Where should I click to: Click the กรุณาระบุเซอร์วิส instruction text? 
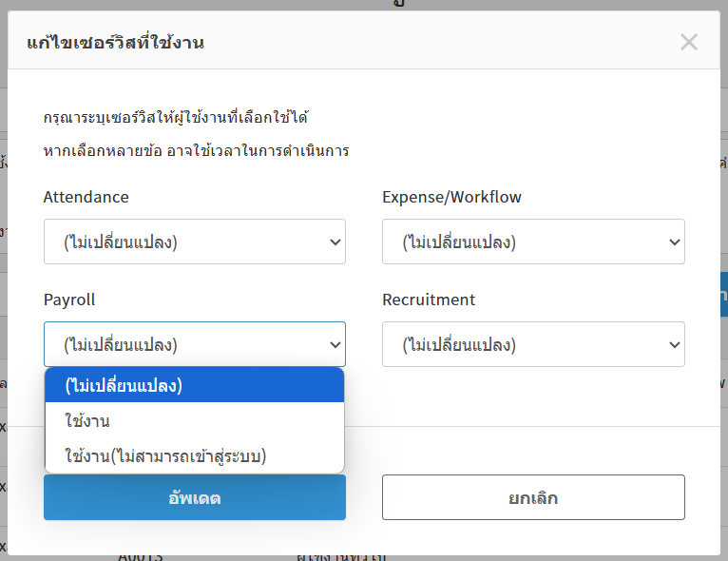(x=176, y=118)
